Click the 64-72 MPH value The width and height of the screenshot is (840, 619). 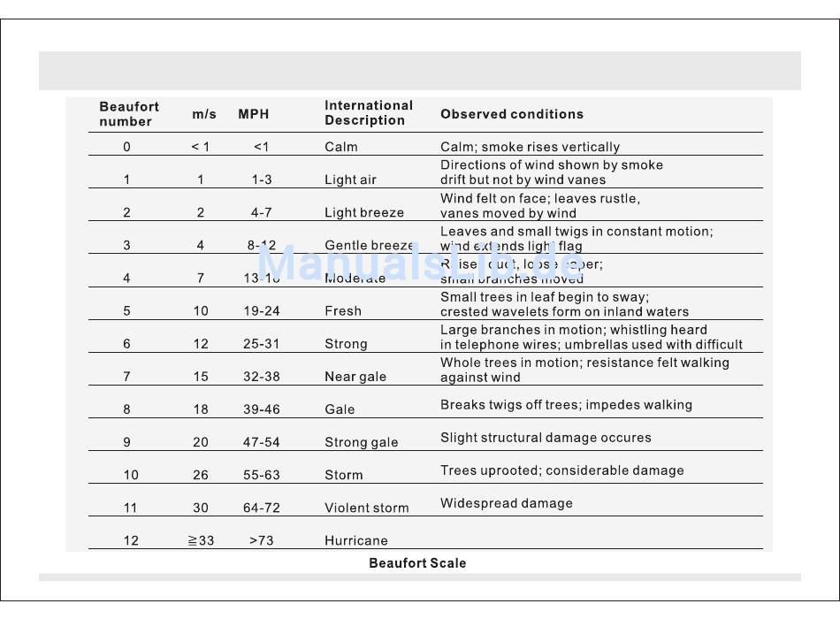point(262,508)
